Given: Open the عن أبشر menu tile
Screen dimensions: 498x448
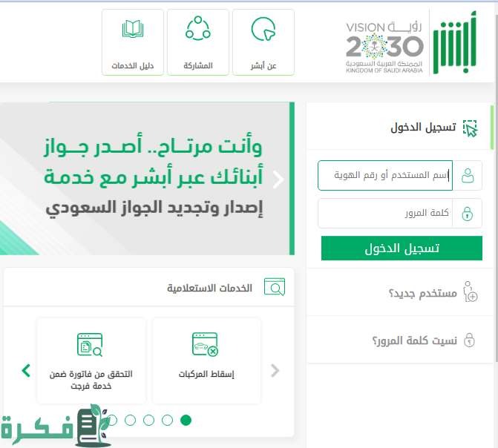Looking at the screenshot, I should pos(263,42).
